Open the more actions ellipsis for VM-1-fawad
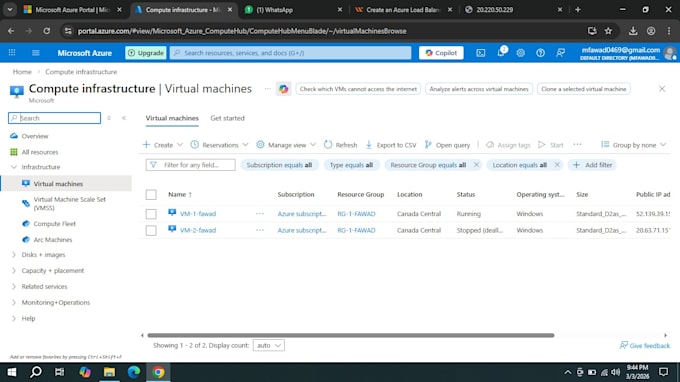680x382 pixels. tap(260, 214)
